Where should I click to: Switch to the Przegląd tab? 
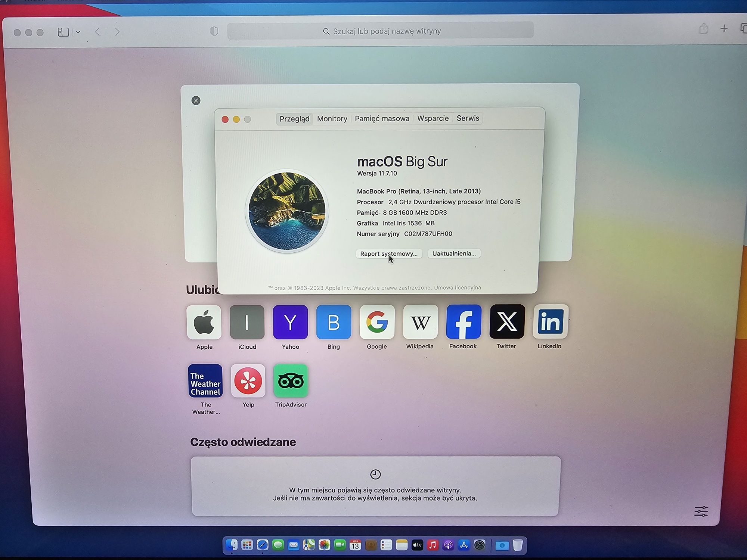point(294,119)
